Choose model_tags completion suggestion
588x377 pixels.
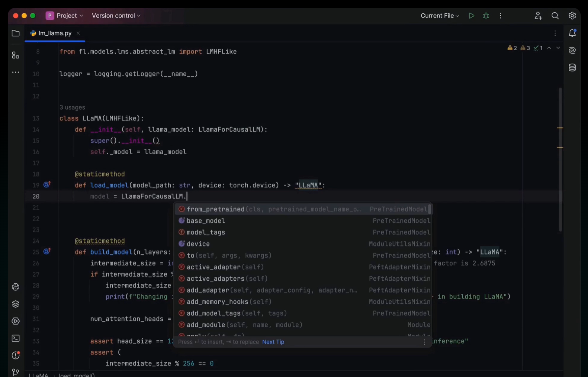tap(303, 232)
